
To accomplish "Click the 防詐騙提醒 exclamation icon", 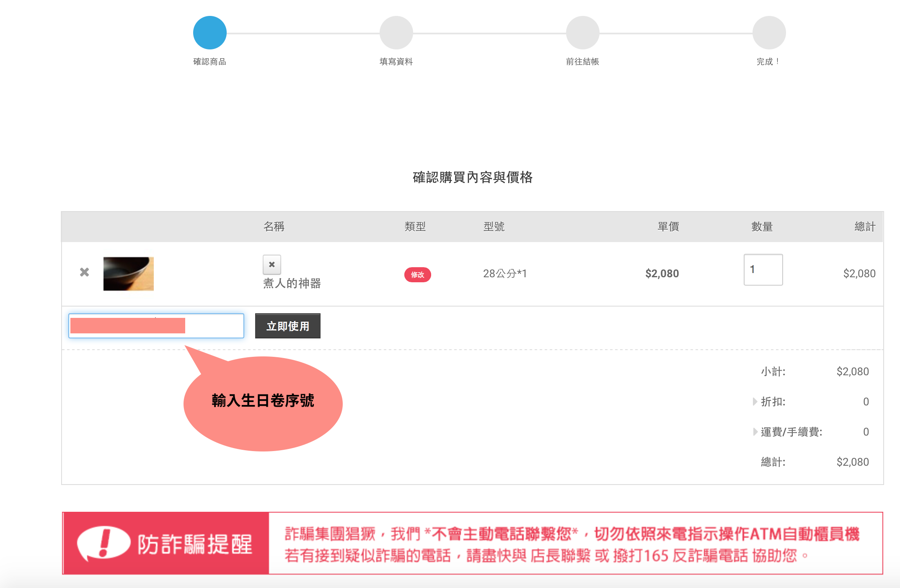I will tap(103, 543).
